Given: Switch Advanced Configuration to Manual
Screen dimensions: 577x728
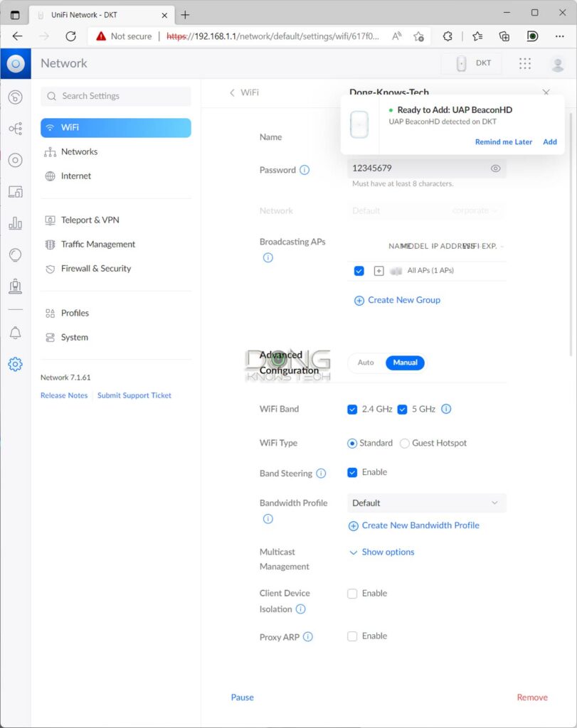Looking at the screenshot, I should (405, 363).
